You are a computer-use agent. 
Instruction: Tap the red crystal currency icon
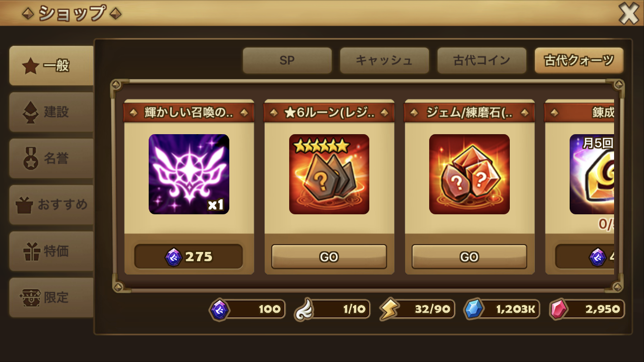(559, 309)
